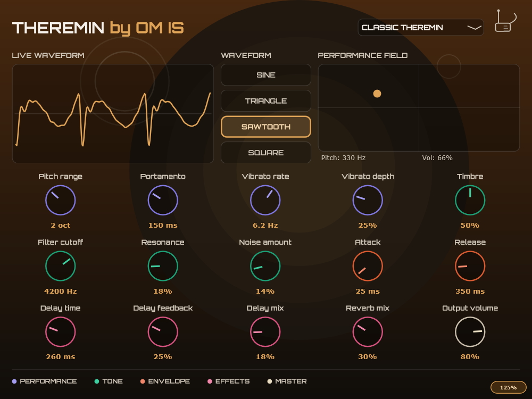Select the Sawtooth waveform

[x=266, y=127]
